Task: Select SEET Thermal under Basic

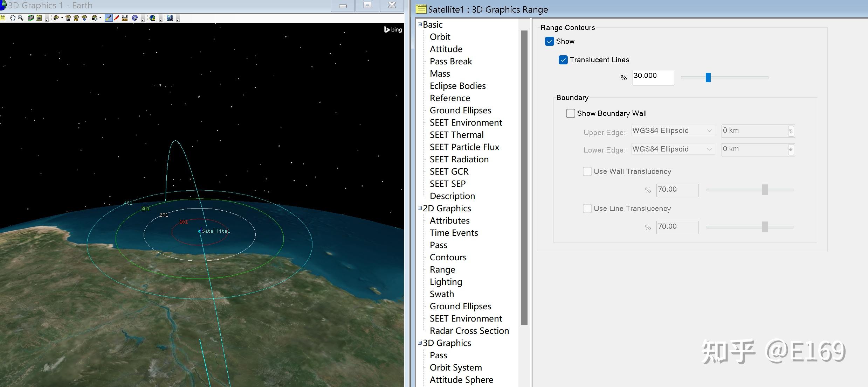Action: 456,135
